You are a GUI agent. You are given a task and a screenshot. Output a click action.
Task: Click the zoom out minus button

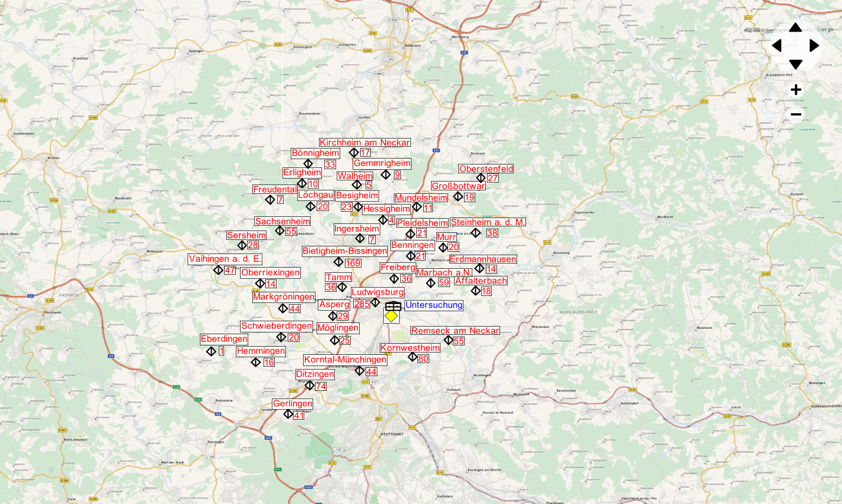tap(795, 113)
